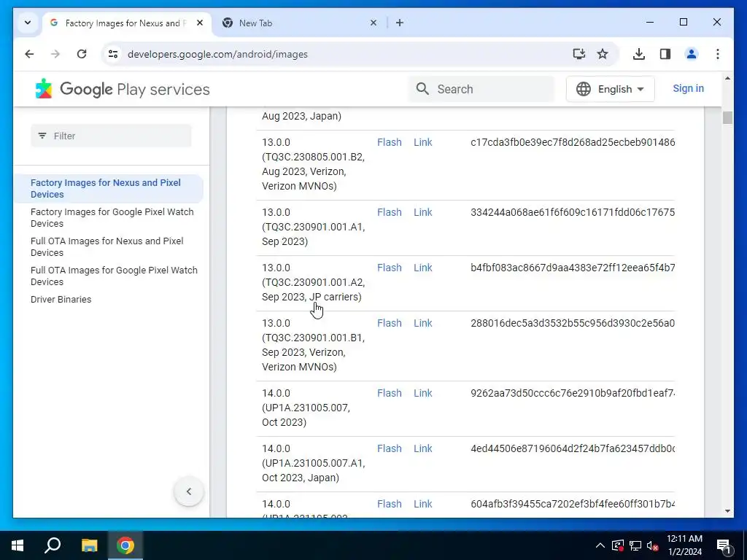Image resolution: width=747 pixels, height=560 pixels.
Task: Click the Sign in link
Action: [x=688, y=88]
